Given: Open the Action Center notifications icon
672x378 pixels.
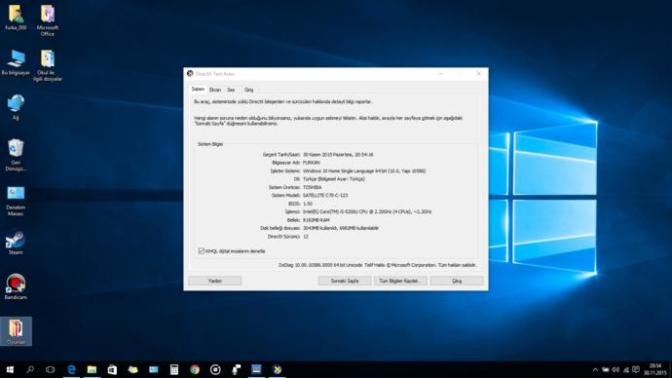Looking at the screenshot, I should coord(636,370).
